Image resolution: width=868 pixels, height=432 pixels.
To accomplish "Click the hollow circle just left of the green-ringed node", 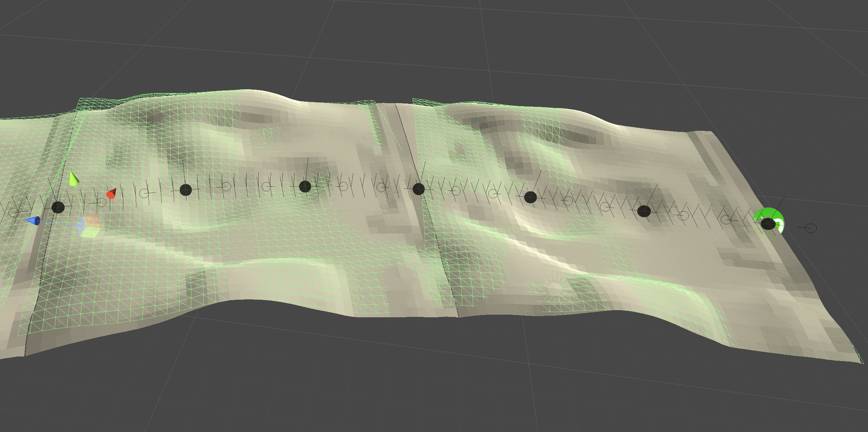I will click(726, 220).
